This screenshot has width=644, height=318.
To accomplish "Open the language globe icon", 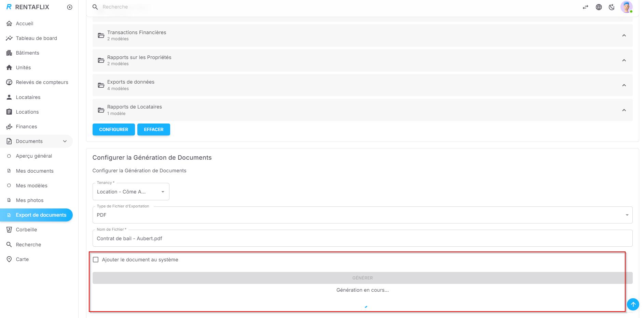I will pyautogui.click(x=599, y=7).
